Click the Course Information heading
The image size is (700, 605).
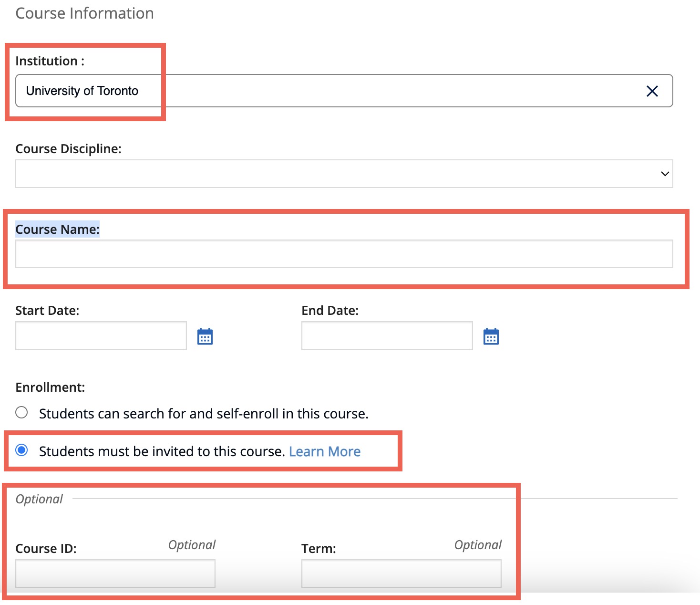click(84, 13)
